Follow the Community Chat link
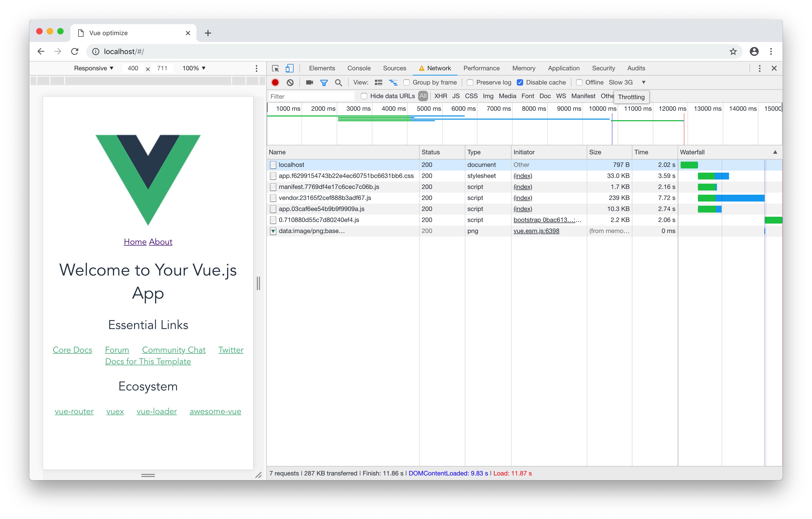This screenshot has width=812, height=519. (x=174, y=350)
